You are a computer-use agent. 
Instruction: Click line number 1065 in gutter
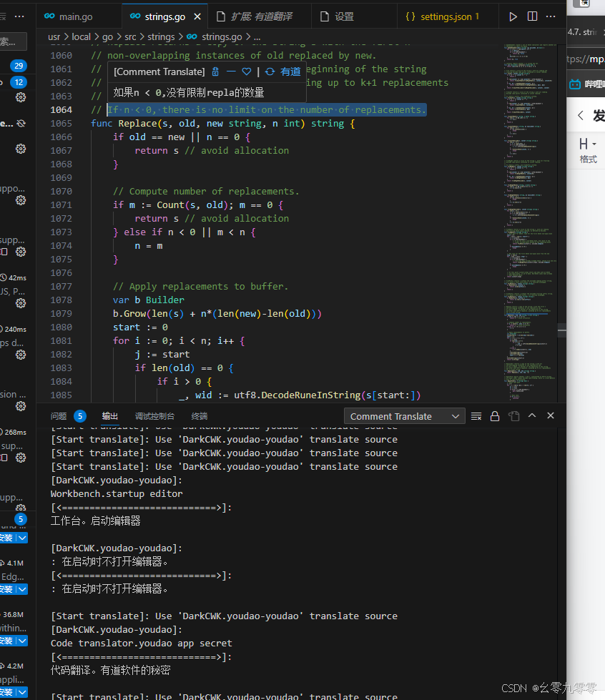(x=62, y=123)
